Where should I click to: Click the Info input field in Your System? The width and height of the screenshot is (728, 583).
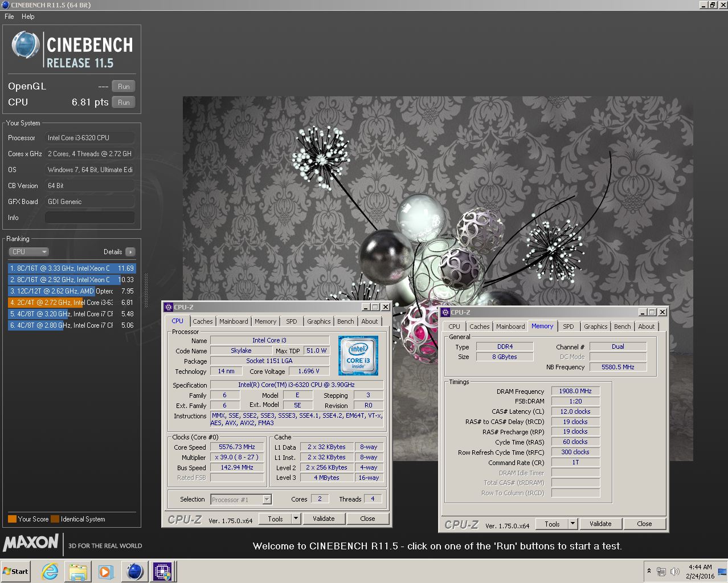(x=90, y=218)
